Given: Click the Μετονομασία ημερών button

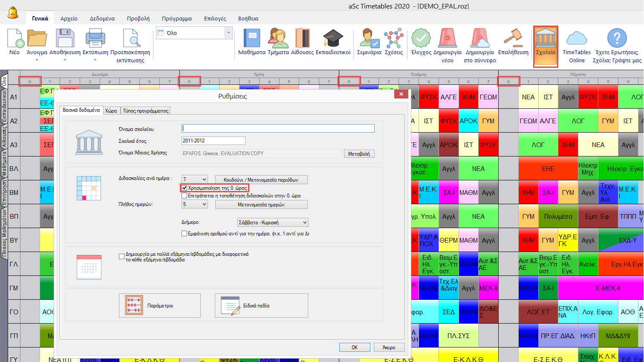Looking at the screenshot, I should tap(261, 205).
